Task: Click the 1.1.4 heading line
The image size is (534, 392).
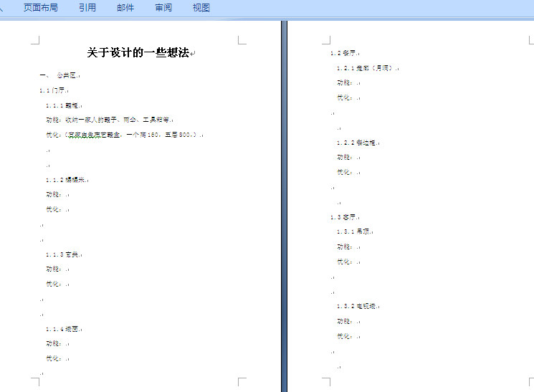Action: point(63,329)
